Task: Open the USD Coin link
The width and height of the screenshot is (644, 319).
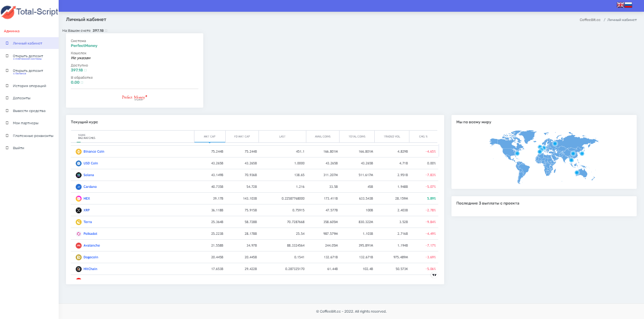Action: (x=91, y=163)
